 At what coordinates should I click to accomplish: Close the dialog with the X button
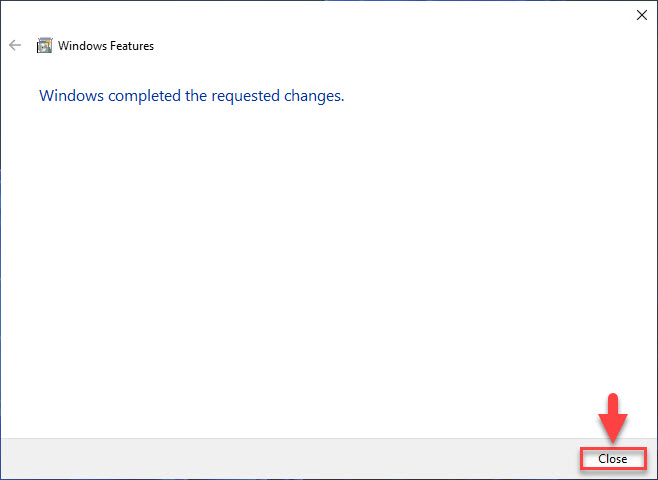click(640, 15)
